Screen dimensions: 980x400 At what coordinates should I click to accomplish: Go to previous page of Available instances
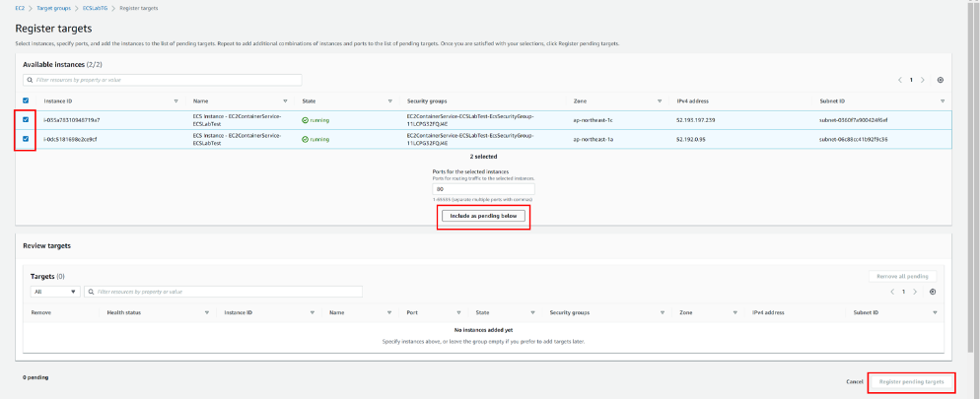click(899, 80)
